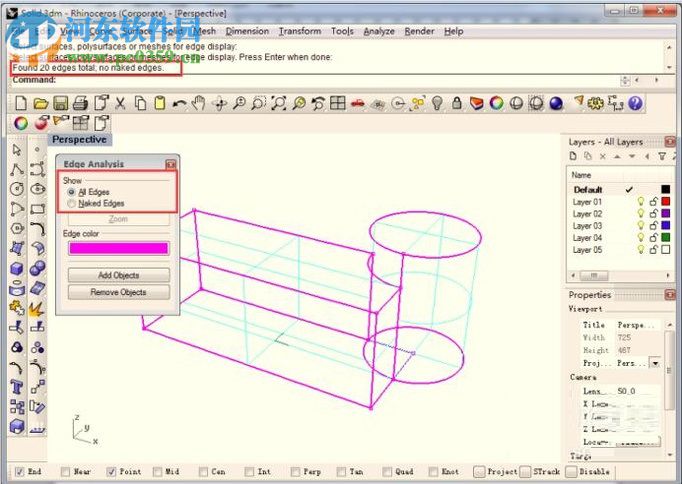
Task: Open the Mesh menu
Action: (x=204, y=31)
